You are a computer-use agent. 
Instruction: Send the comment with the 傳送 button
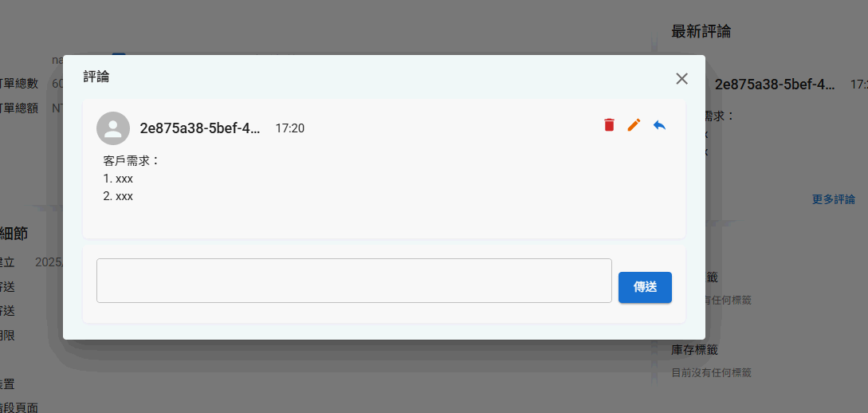645,287
